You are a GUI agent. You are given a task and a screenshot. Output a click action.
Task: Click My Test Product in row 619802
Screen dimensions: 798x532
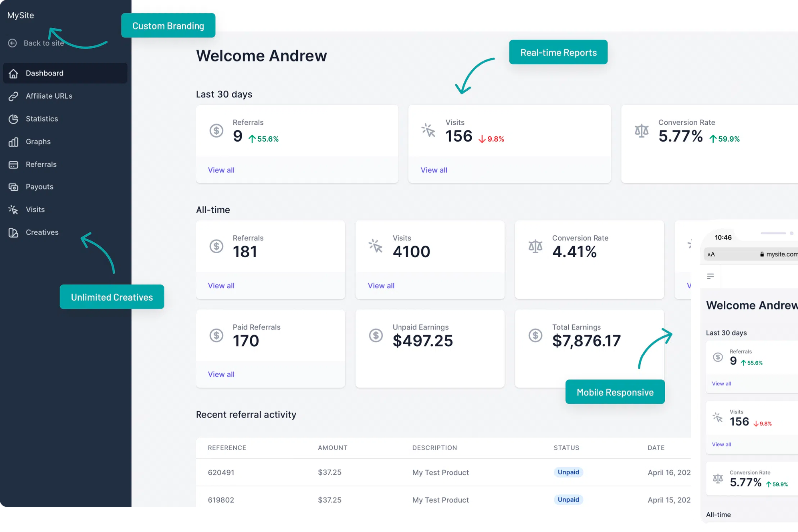441,500
